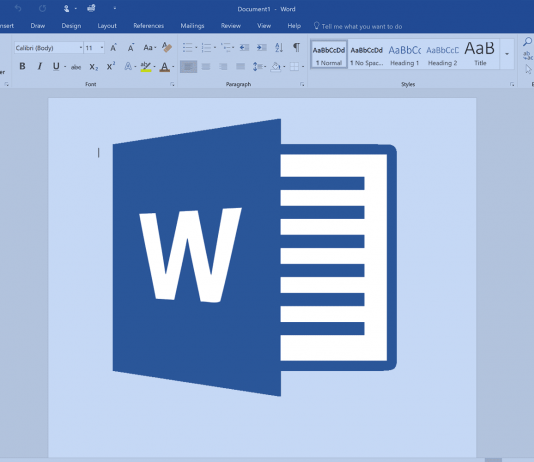
Task: Switch to the Layout tab
Action: 107,26
